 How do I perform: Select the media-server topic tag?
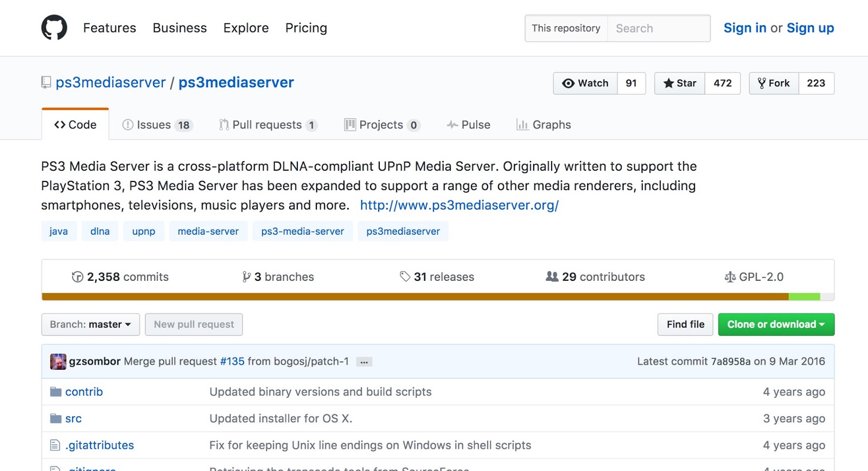[208, 231]
